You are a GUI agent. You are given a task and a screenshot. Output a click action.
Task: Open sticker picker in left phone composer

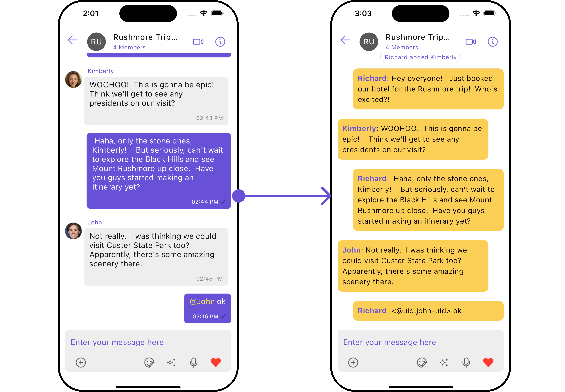pyautogui.click(x=149, y=362)
